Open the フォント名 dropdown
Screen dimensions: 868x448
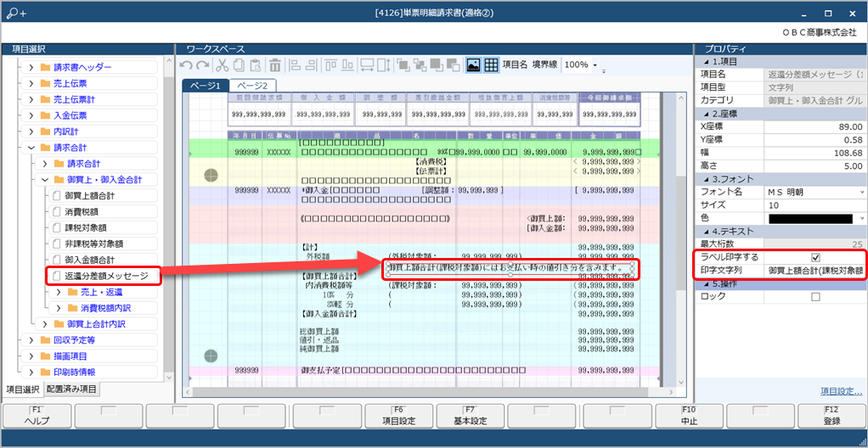tap(862, 192)
